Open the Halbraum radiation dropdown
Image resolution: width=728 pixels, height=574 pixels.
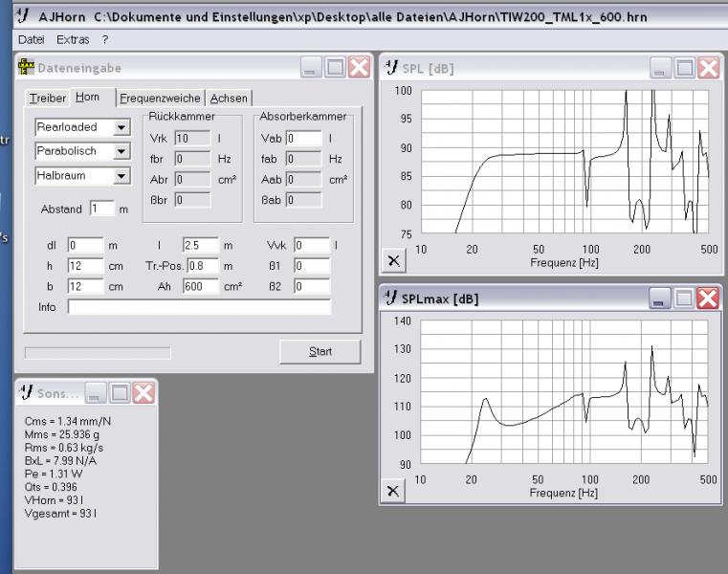point(121,176)
